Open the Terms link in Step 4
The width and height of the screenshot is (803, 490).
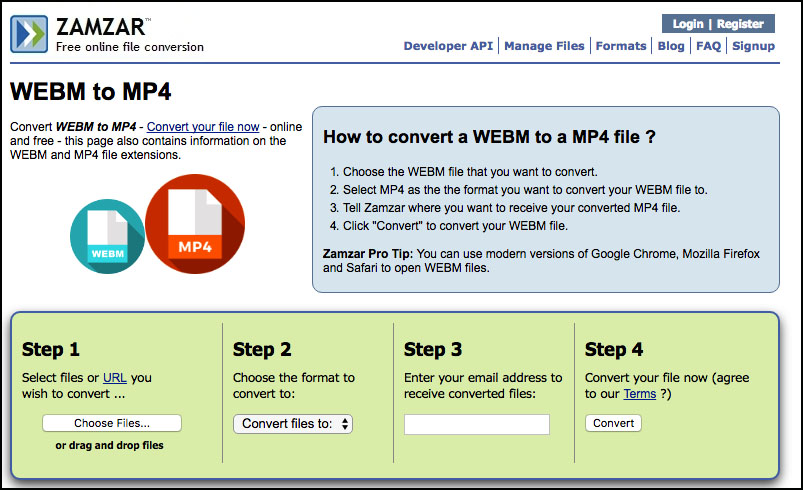coord(640,394)
